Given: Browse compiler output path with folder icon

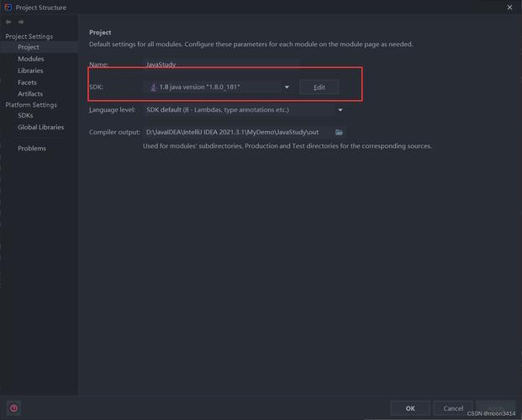Looking at the screenshot, I should tap(339, 133).
